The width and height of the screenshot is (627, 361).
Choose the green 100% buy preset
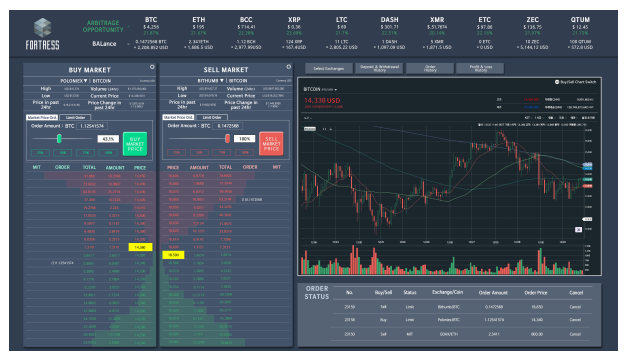(x=108, y=153)
